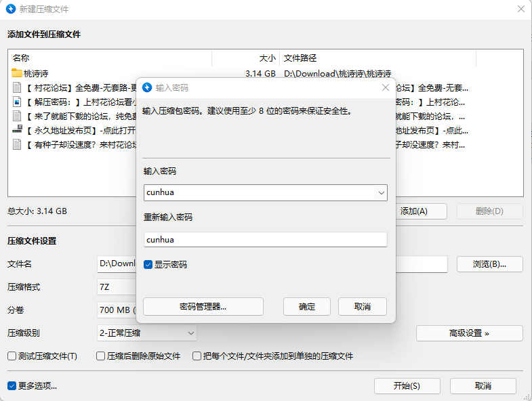Toggle the 更多选项 checkbox
532x401 pixels.
coord(12,385)
